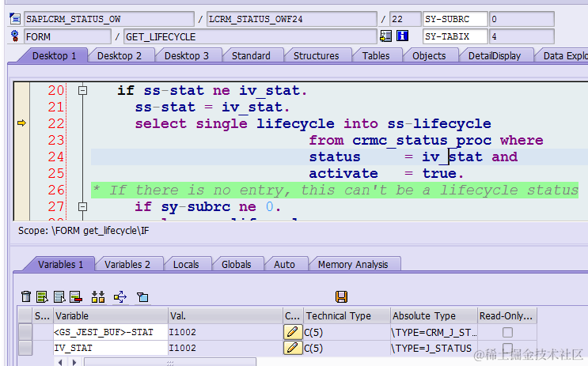Viewport: 588px width, 366px height.
Task: Click the yellow execution arrow at line 22
Action: [x=21, y=123]
